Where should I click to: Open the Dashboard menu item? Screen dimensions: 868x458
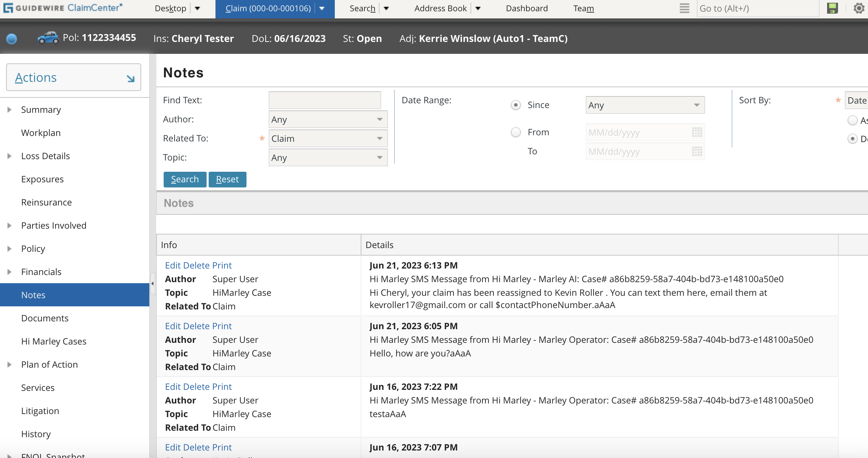(526, 8)
